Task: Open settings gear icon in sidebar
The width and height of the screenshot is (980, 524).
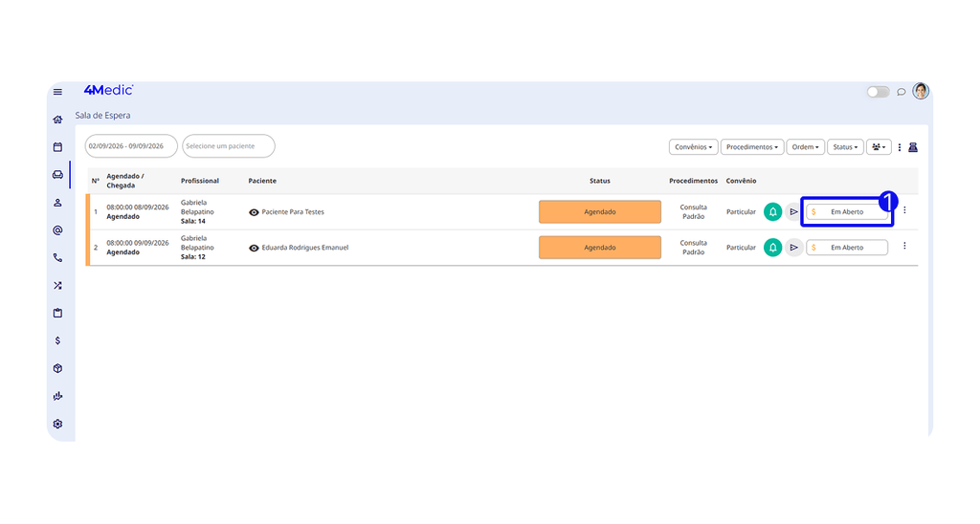Action: click(x=57, y=424)
